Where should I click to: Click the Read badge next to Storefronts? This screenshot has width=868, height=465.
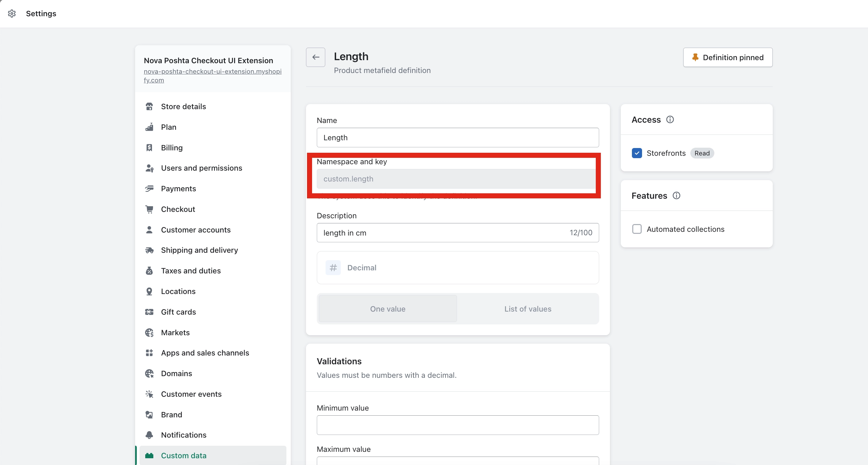pos(702,153)
